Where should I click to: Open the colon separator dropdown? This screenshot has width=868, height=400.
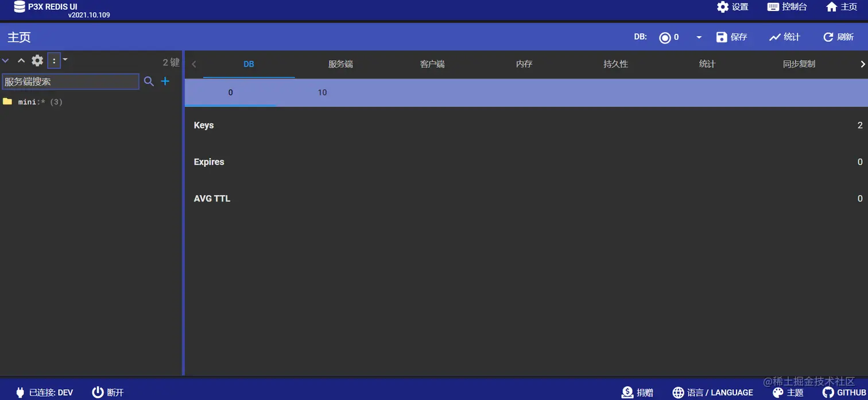[x=57, y=60]
